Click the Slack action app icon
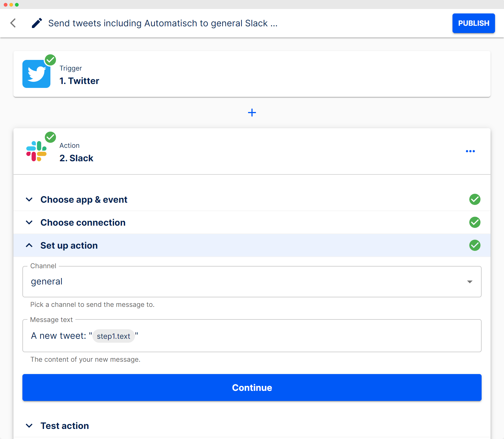The width and height of the screenshot is (504, 439). coord(36,151)
